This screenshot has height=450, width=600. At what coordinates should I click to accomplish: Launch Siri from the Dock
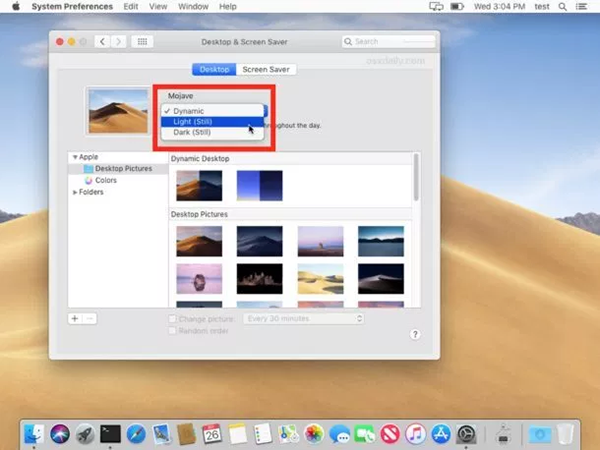click(x=60, y=434)
